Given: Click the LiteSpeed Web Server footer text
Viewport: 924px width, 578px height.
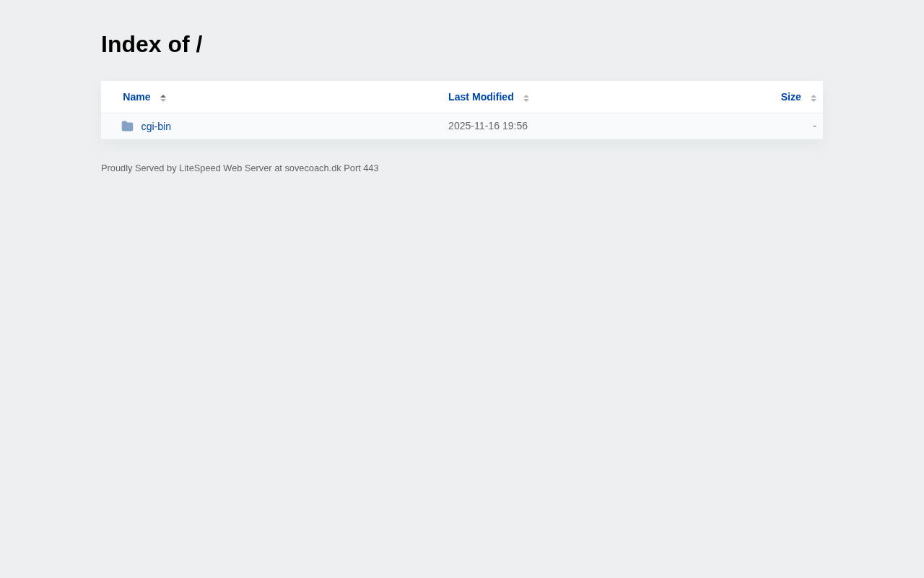Looking at the screenshot, I should pos(240,168).
